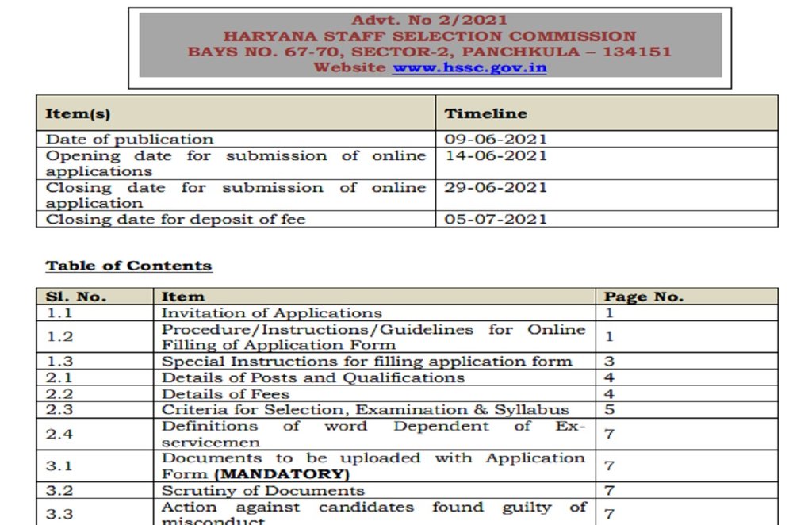The width and height of the screenshot is (812, 525).
Task: Select the "Closing date for deposit of fee" label
Action: (175, 219)
